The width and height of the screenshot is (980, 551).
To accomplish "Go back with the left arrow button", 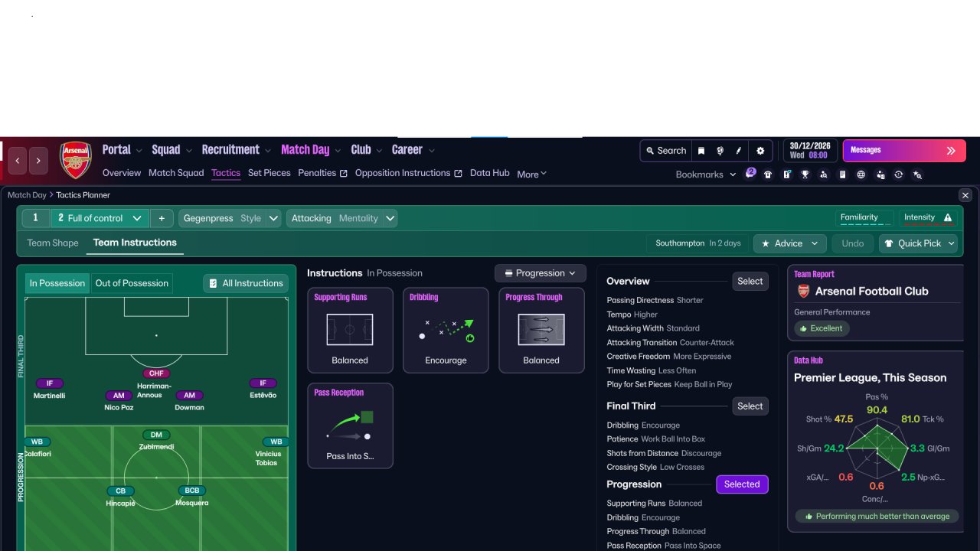I will tap(18, 161).
